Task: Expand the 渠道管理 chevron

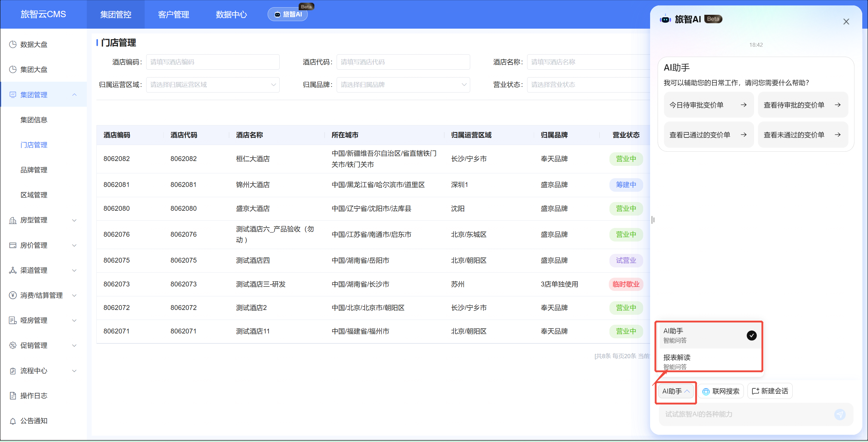Action: pos(74,270)
